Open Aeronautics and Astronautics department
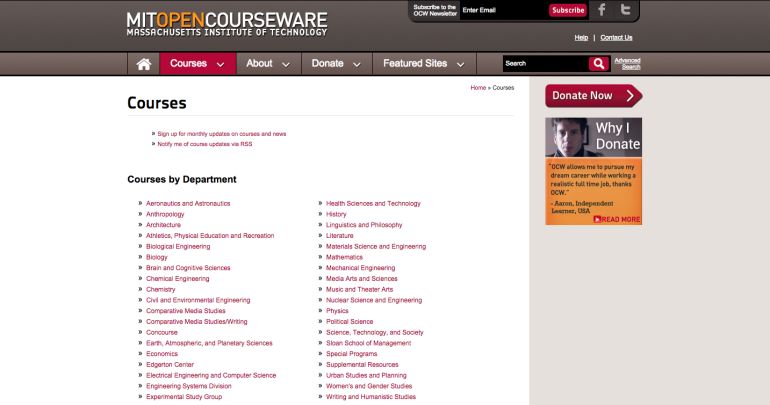Screen dimensions: 770x405 (188, 203)
